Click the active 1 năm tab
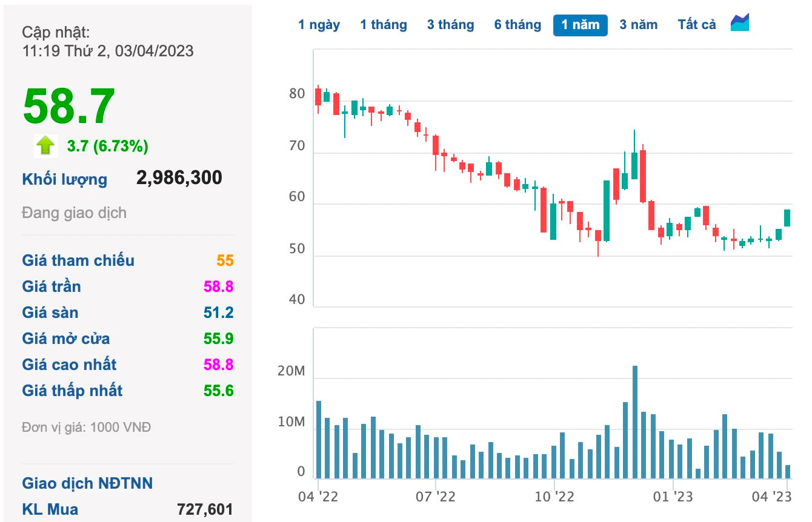Screen dimensions: 812x522 581,25
